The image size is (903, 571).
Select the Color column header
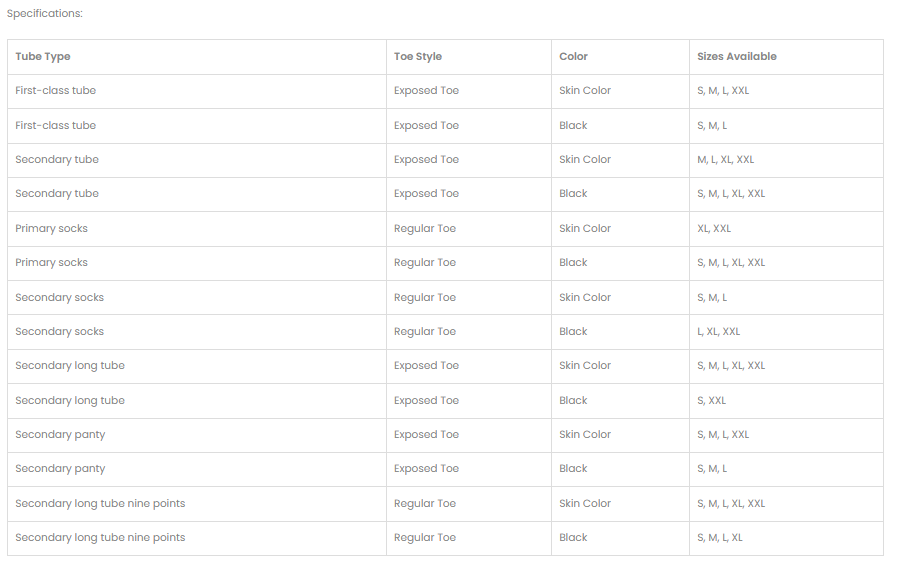[x=574, y=57]
